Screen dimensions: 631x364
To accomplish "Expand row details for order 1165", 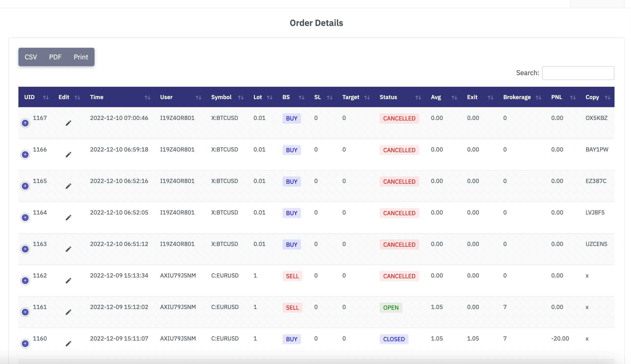I will 25,186.
